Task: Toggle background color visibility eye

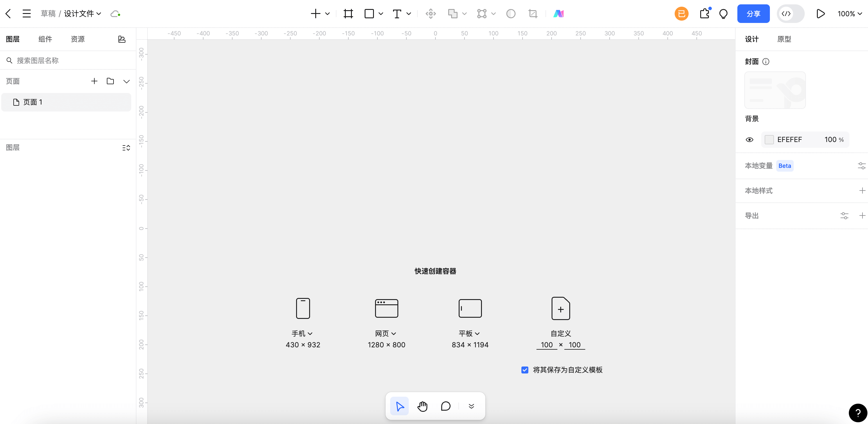Action: coord(749,139)
